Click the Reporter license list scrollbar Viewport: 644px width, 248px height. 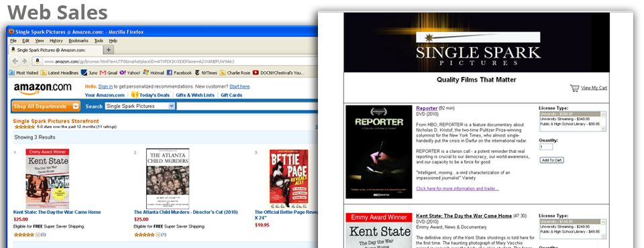point(603,121)
